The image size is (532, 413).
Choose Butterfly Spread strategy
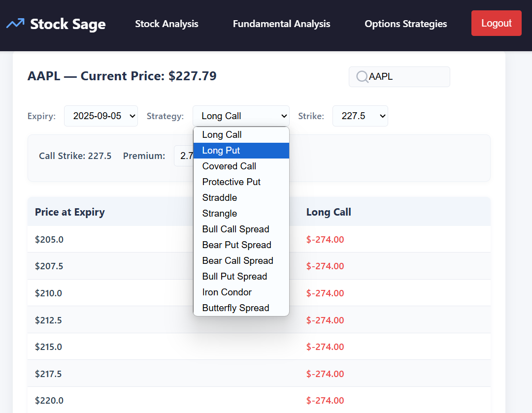[241, 308]
